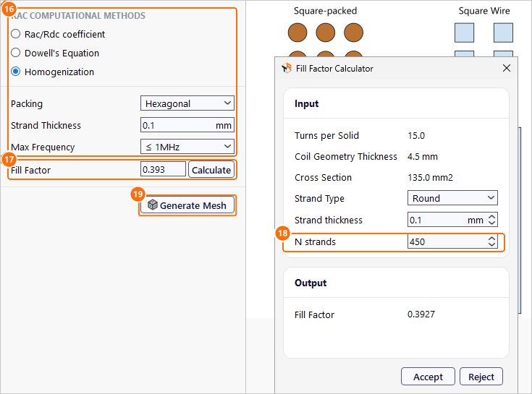This screenshot has width=532, height=394.
Task: Click the Square Wire diagram label
Action: click(x=484, y=11)
